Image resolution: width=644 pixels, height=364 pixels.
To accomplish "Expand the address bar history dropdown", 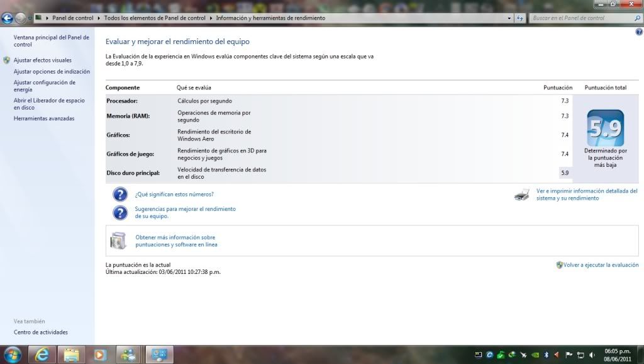I will (x=509, y=18).
